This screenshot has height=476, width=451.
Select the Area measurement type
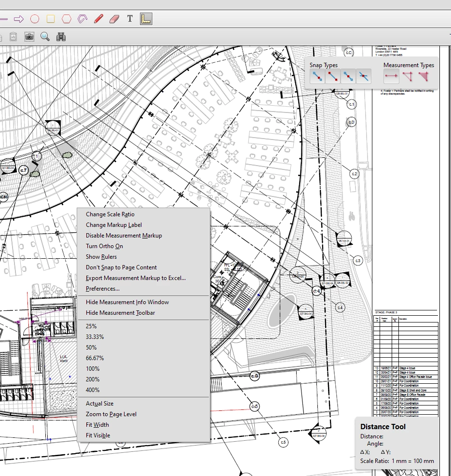(424, 76)
